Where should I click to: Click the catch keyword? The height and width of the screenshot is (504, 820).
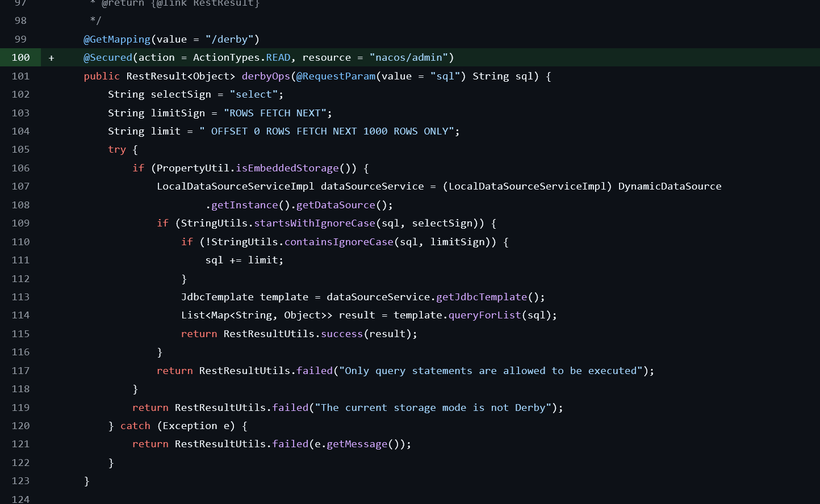coord(135,426)
